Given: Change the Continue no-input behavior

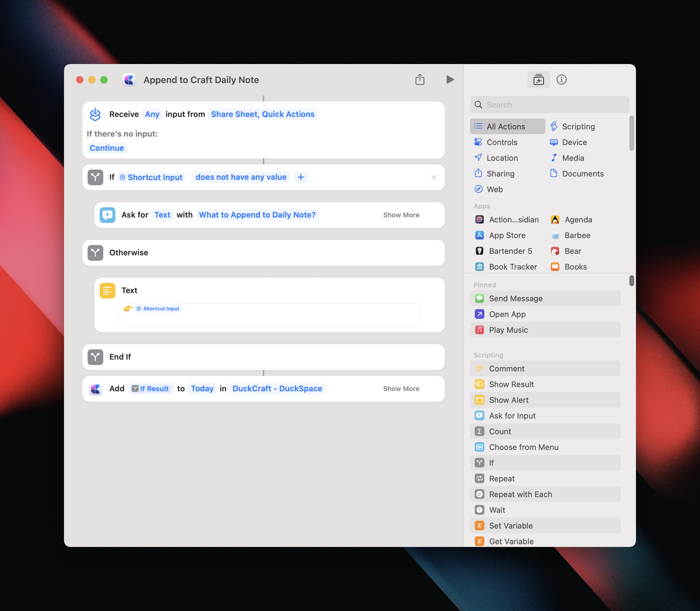Looking at the screenshot, I should 107,148.
